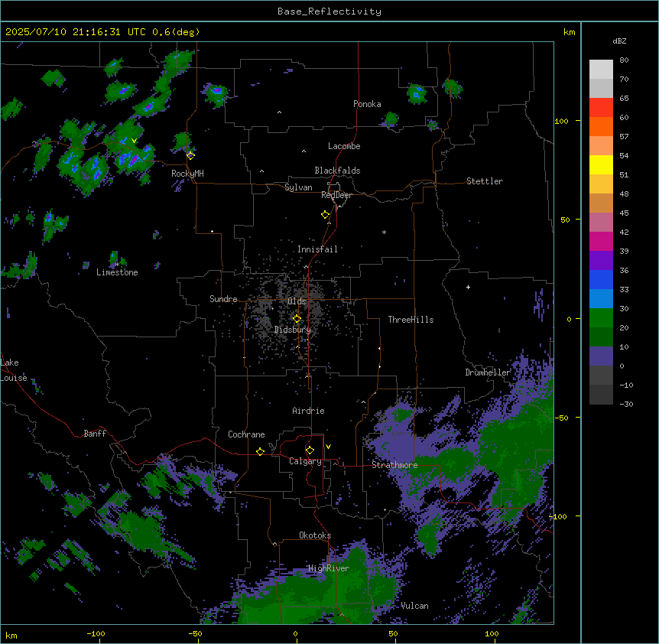Image resolution: width=659 pixels, height=644 pixels.
Task: Click the Drumheller label
Action: click(x=488, y=372)
